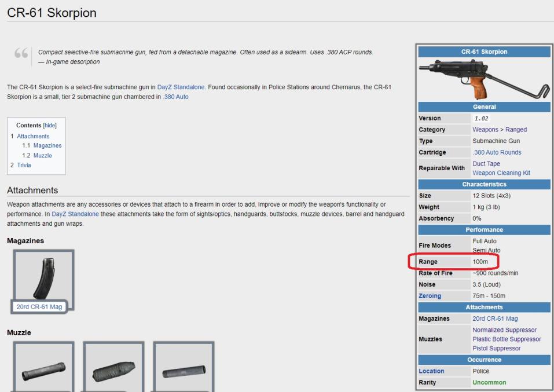Click the Magazines subsection heading
This screenshot has width=554, height=392.
point(25,241)
